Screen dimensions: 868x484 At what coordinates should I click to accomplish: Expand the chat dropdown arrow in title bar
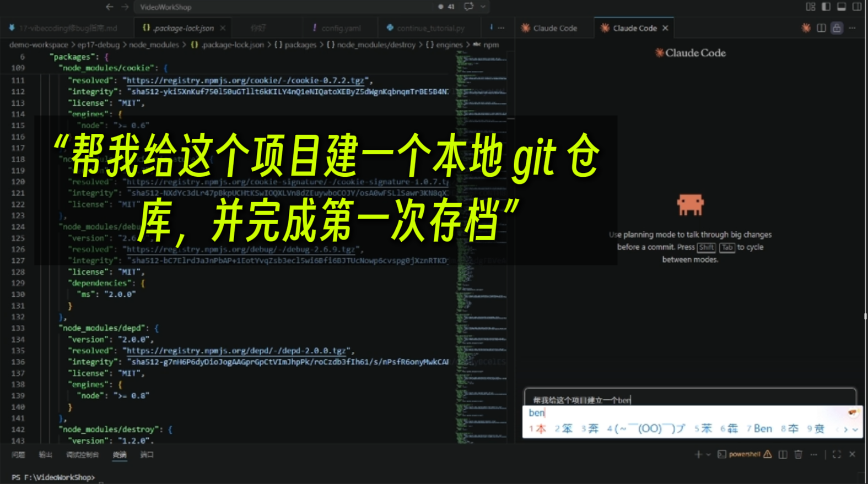point(483,7)
